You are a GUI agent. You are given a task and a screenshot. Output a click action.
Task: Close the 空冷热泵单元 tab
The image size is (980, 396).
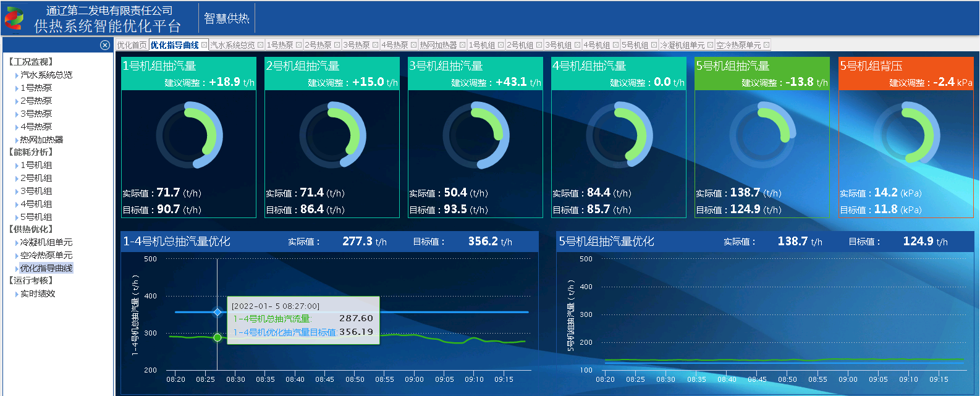(766, 45)
